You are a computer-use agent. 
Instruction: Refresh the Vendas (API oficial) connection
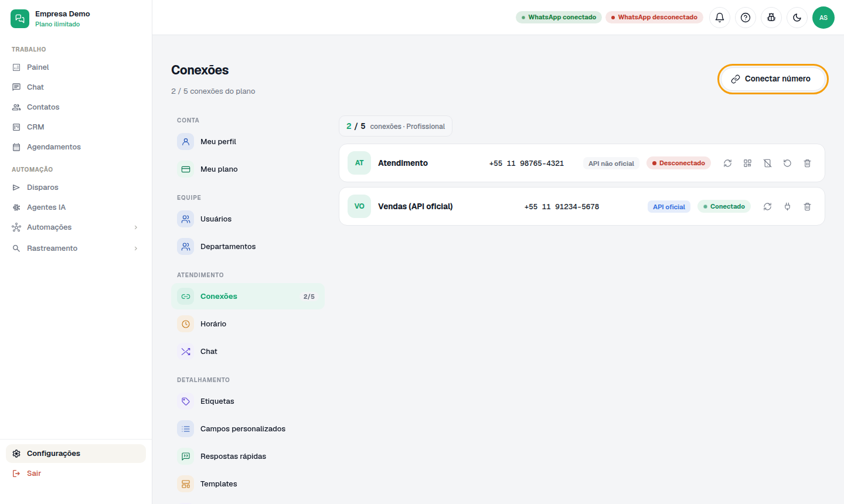pyautogui.click(x=767, y=207)
